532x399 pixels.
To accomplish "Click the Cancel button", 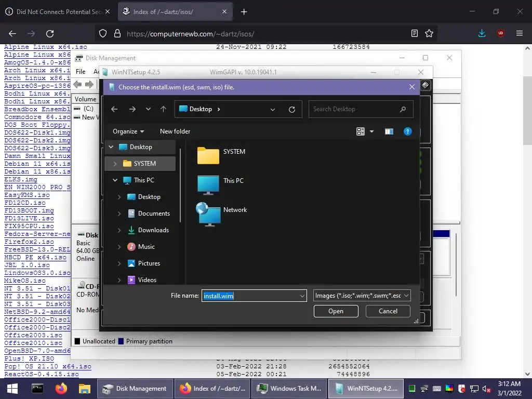I will [388, 311].
